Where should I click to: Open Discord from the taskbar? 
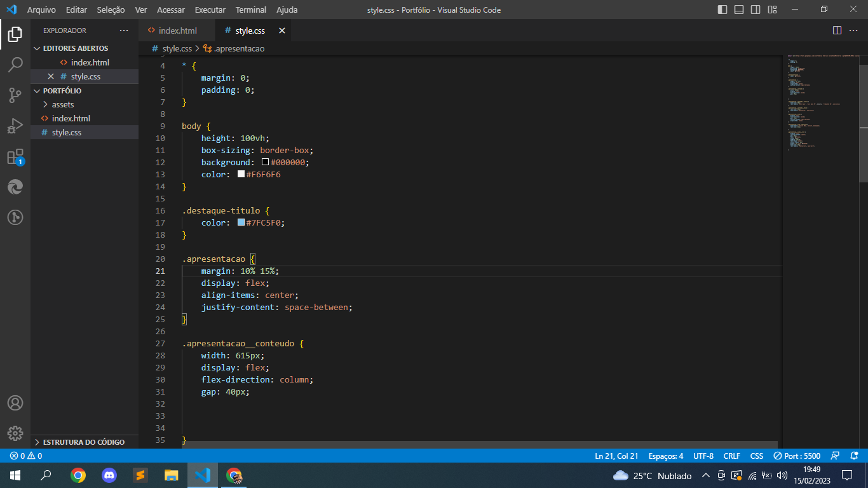pos(109,475)
